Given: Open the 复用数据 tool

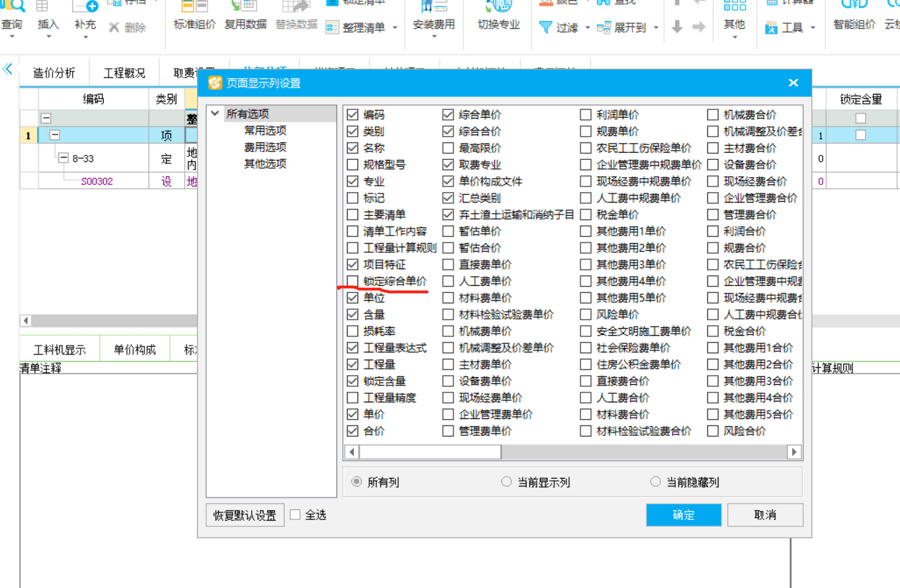Looking at the screenshot, I should coord(245,15).
